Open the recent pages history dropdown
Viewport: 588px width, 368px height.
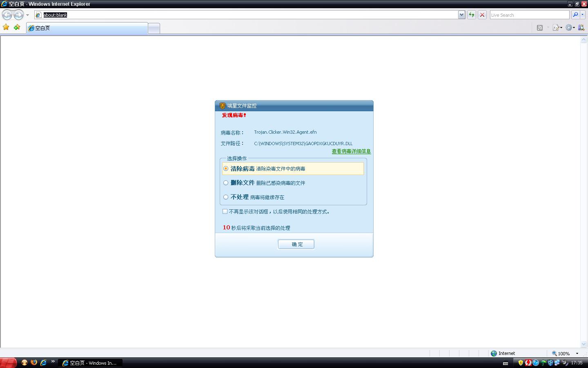point(27,15)
